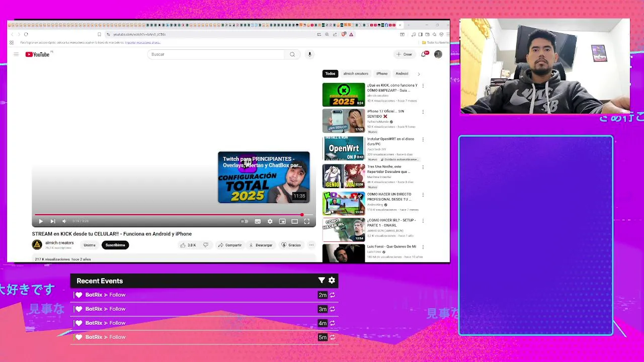The width and height of the screenshot is (644, 362).
Task: Open options for COMO HACER UN DIRECTO video
Action: coord(423,195)
